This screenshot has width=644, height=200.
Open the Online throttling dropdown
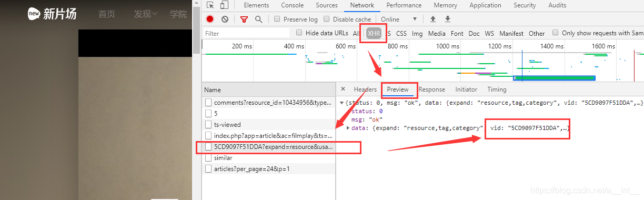[399, 19]
